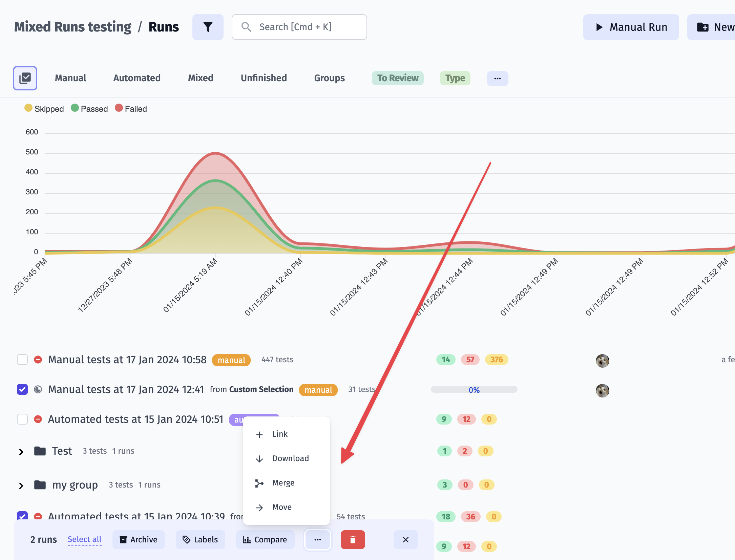This screenshot has height=560, width=735.
Task: Click the my group folder icon
Action: pyautogui.click(x=40, y=485)
